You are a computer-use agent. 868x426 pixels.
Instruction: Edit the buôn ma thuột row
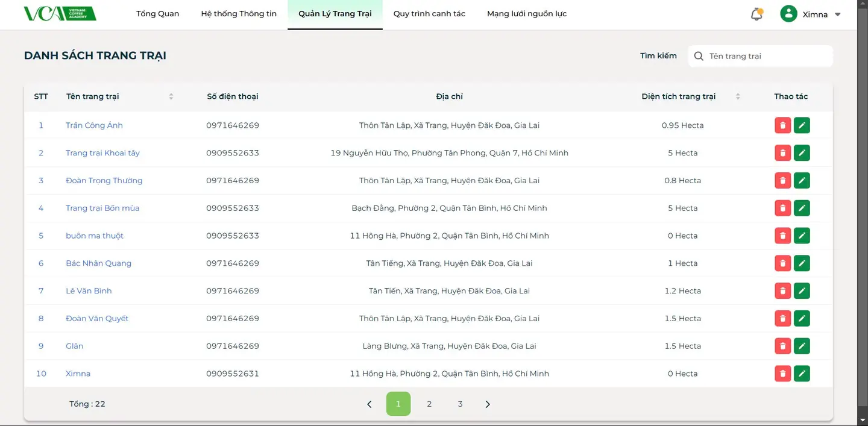click(x=802, y=236)
